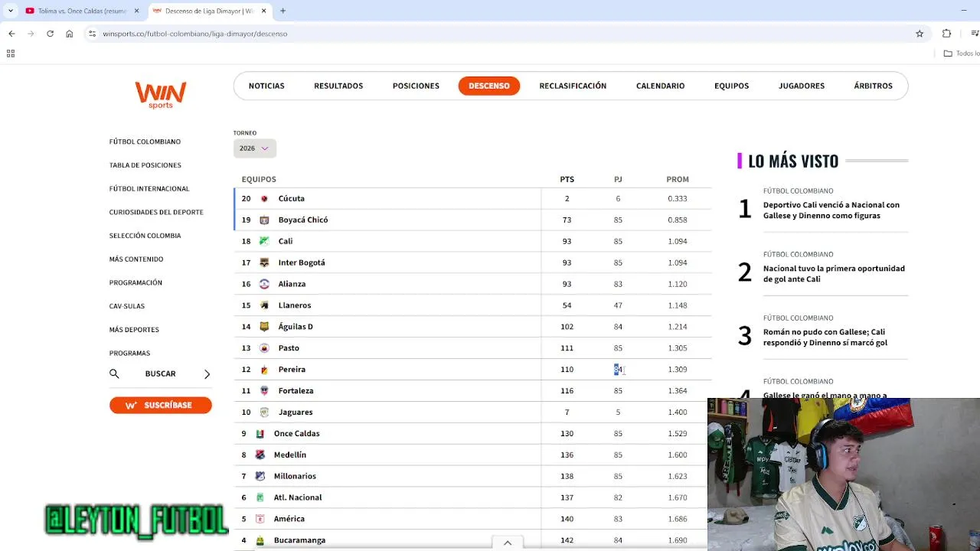
Task: Click the Alianza team crest
Action: [x=264, y=284]
